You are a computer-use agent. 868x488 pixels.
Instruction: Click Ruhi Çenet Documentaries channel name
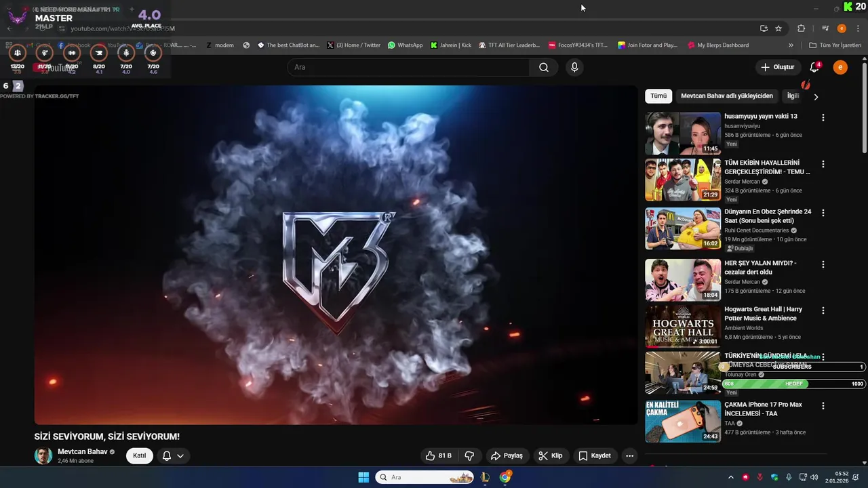click(756, 230)
